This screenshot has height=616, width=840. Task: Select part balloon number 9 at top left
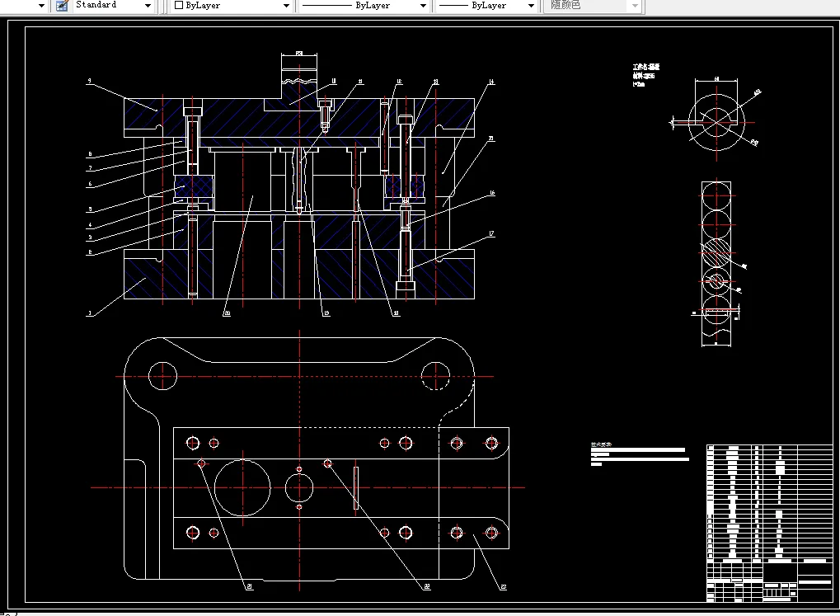click(x=90, y=81)
